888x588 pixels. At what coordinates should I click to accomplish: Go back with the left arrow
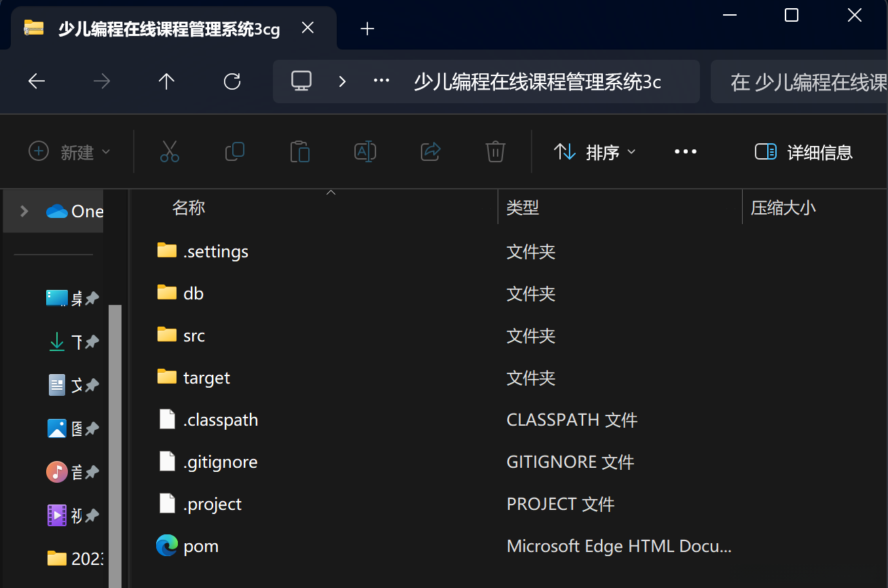tap(37, 81)
